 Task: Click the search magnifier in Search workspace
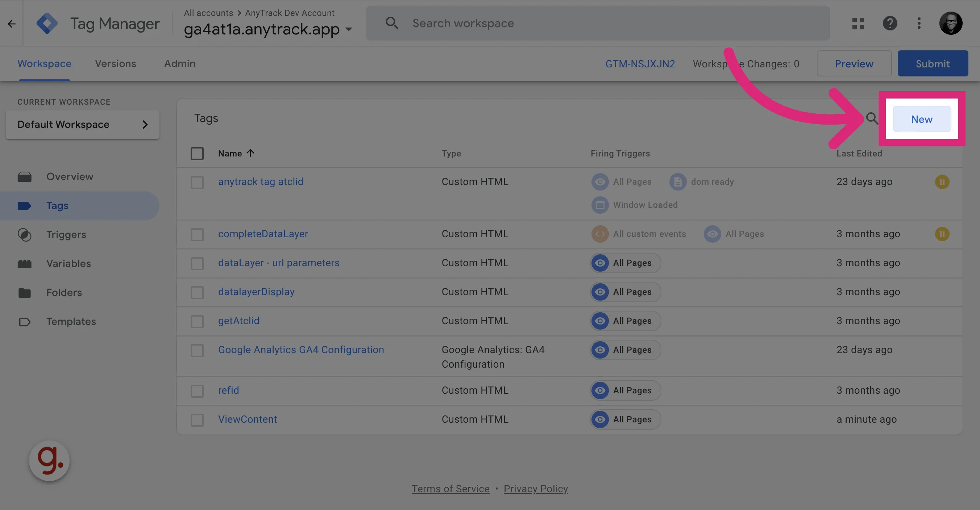pyautogui.click(x=392, y=23)
